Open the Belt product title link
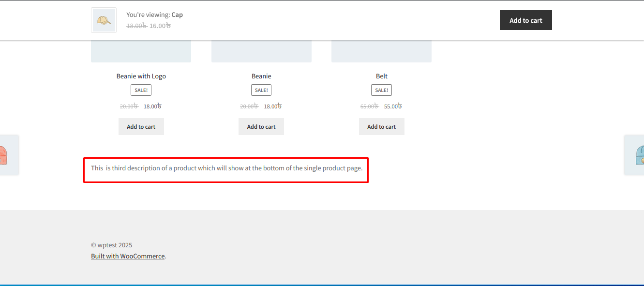This screenshot has height=286, width=644. pyautogui.click(x=381, y=76)
